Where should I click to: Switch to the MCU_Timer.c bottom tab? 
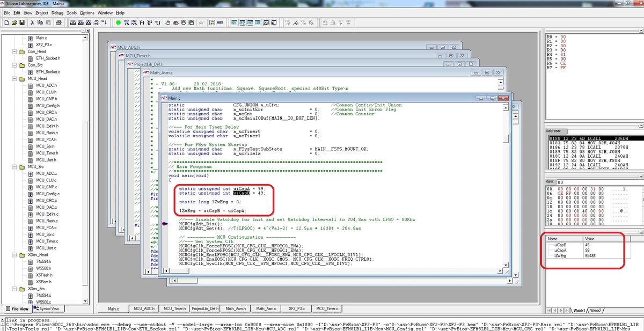[x=327, y=309]
